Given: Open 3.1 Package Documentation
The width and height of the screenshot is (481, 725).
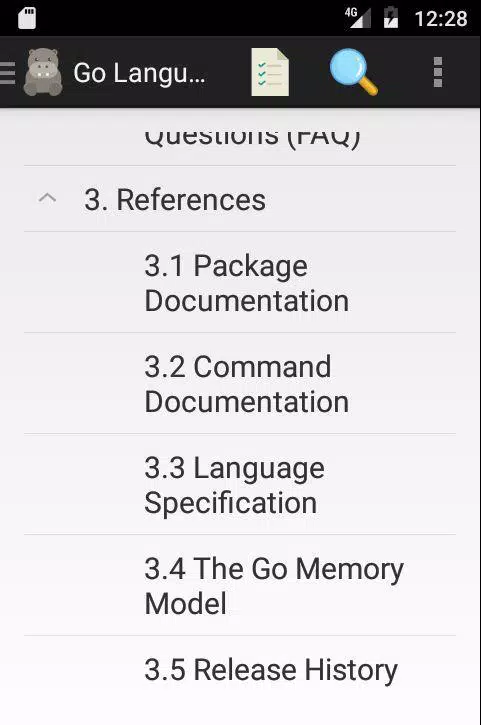Looking at the screenshot, I should [240, 283].
